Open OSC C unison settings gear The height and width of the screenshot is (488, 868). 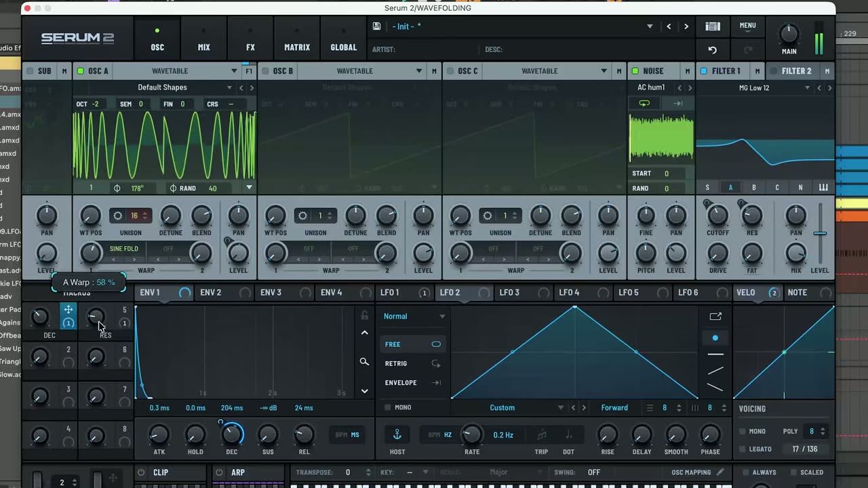[487, 216]
